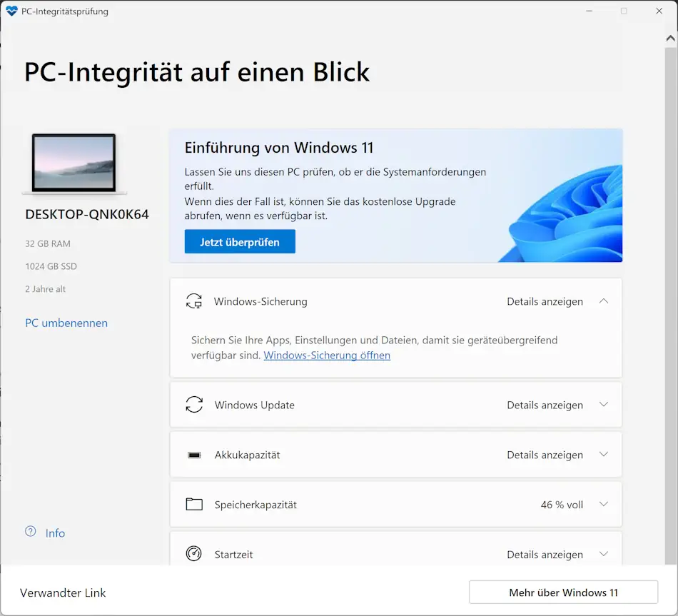Click the Windows-Sicherung backup icon

[193, 302]
